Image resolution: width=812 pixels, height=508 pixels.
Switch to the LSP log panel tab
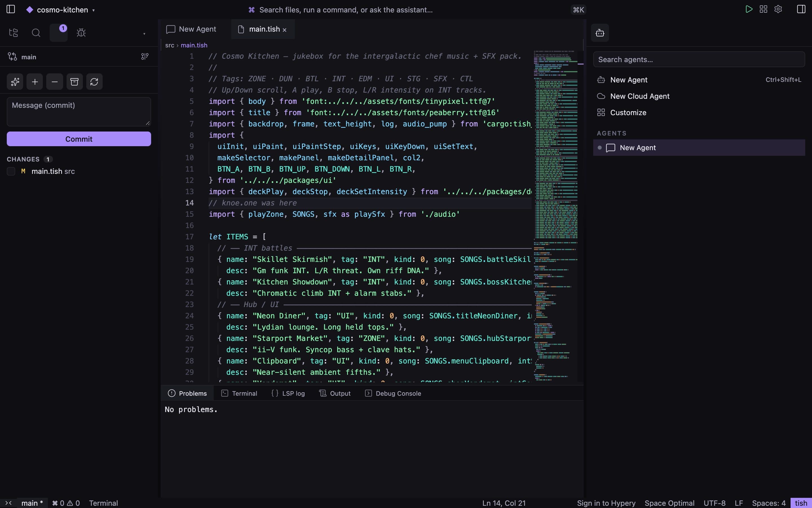pyautogui.click(x=288, y=393)
